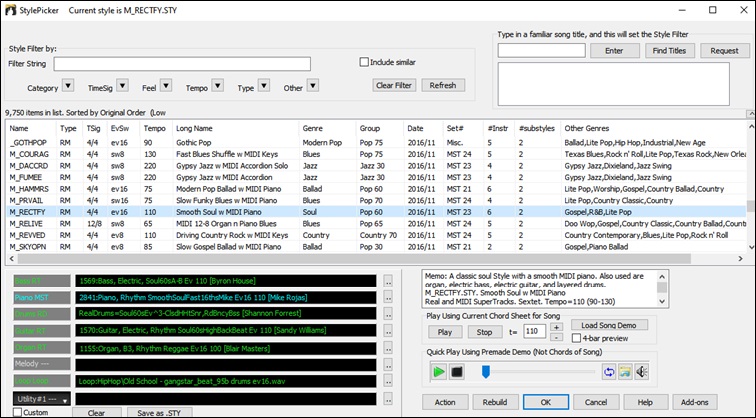Select the M_SKYOPN Slow Gospel Ballad row
Viewport: 756px width, 418px height.
pyautogui.click(x=376, y=247)
